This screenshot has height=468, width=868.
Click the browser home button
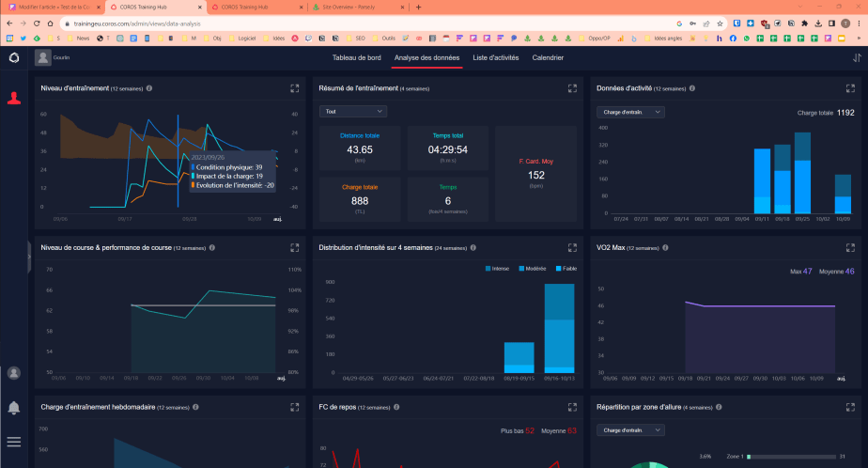(51, 23)
